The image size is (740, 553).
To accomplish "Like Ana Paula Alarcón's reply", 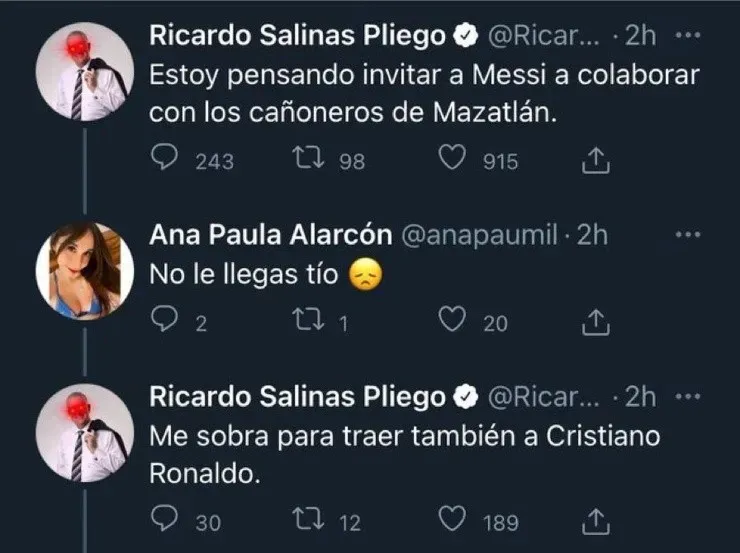I will 455,320.
